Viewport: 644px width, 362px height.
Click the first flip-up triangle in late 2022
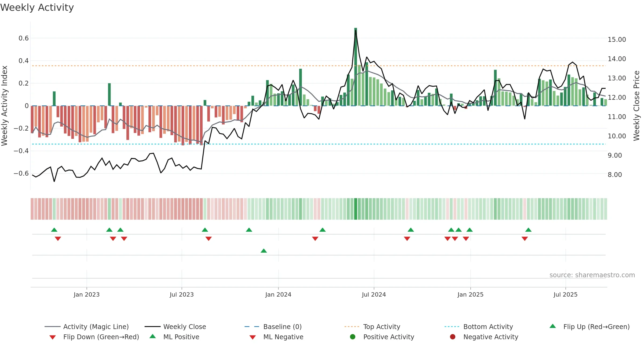pos(54,230)
